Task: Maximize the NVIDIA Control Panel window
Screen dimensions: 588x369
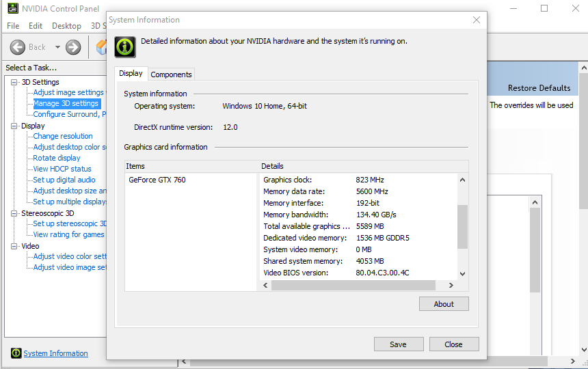Action: [544, 8]
